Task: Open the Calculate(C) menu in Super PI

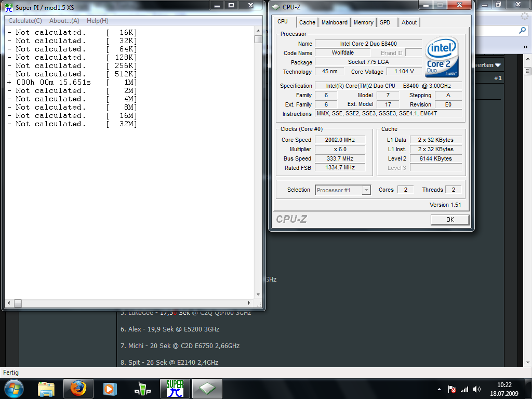Action: 25,21
